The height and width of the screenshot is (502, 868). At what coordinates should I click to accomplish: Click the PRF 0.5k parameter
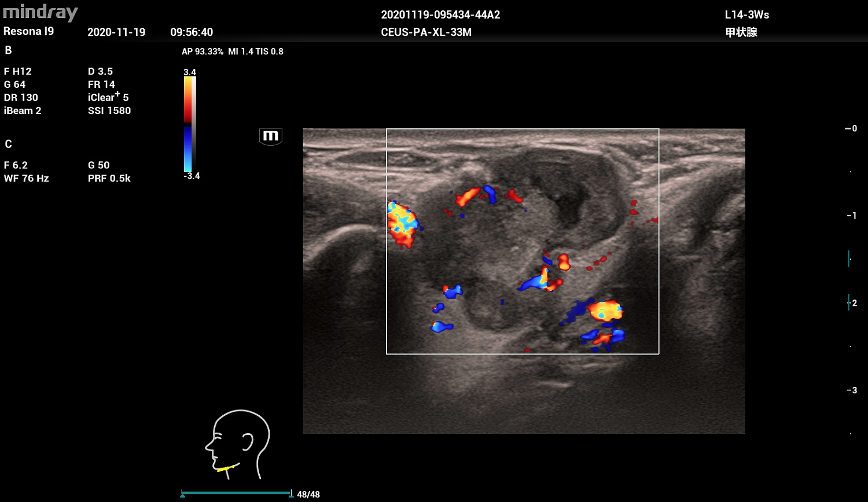(x=109, y=178)
